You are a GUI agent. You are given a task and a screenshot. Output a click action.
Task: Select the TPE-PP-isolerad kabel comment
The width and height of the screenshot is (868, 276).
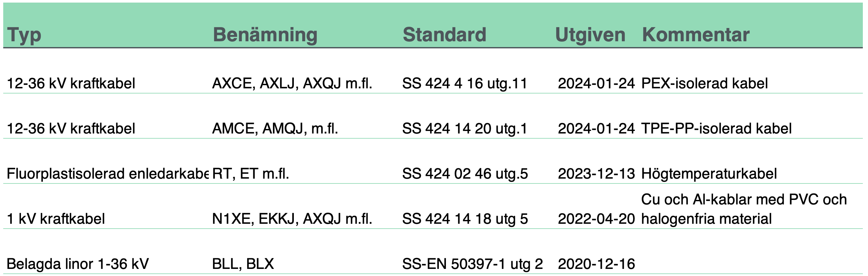click(x=716, y=128)
